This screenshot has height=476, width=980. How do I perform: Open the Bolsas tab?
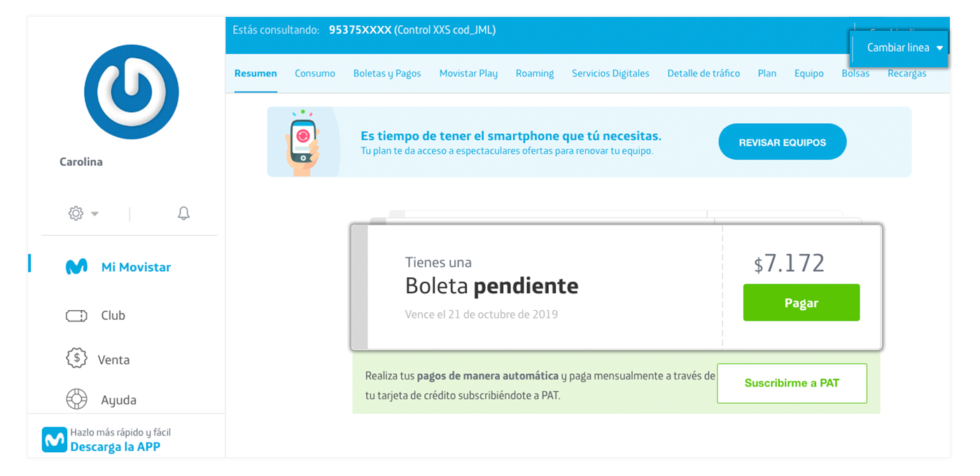(x=855, y=73)
